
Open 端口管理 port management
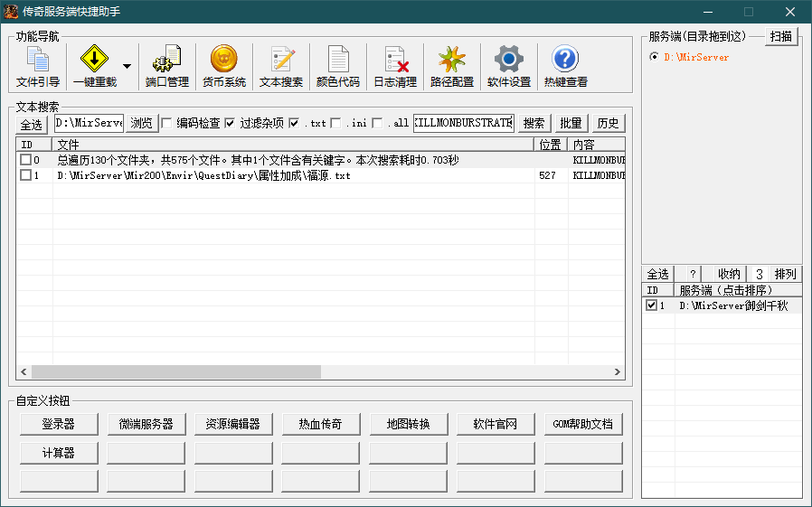167,67
